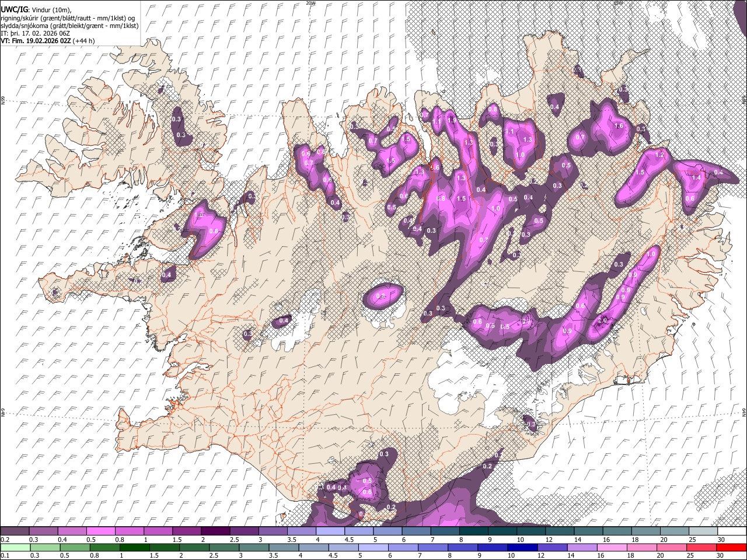747x560 pixels.
Task: Click the '(+44 h)' forecast offset text
Action: click(x=84, y=41)
